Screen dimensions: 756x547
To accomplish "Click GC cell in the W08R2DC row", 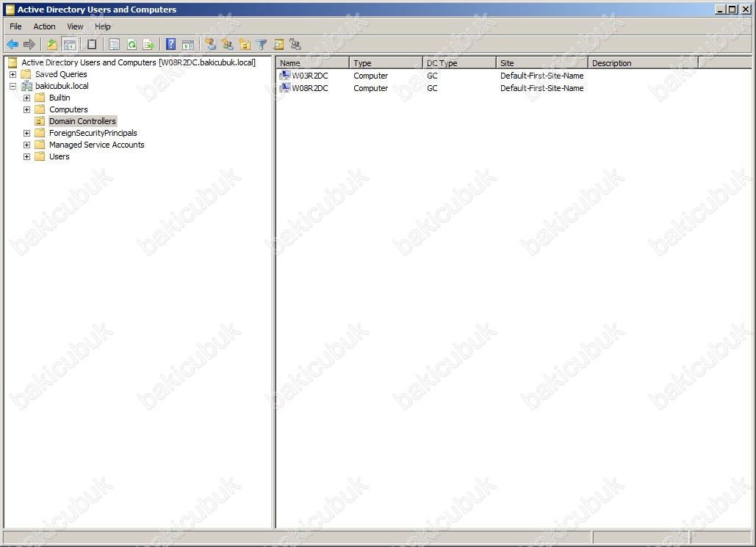I will 433,88.
